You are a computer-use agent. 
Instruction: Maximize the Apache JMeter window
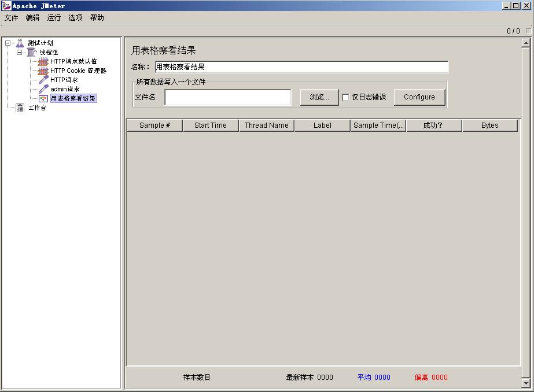pyautogui.click(x=516, y=6)
